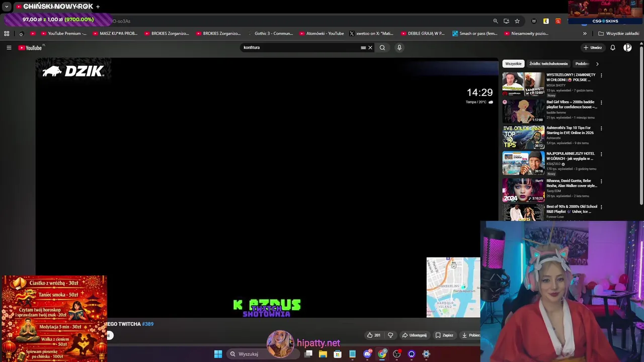Open Settings gear on taskbar
Viewport: 644px width, 362px height.
[x=426, y=354]
